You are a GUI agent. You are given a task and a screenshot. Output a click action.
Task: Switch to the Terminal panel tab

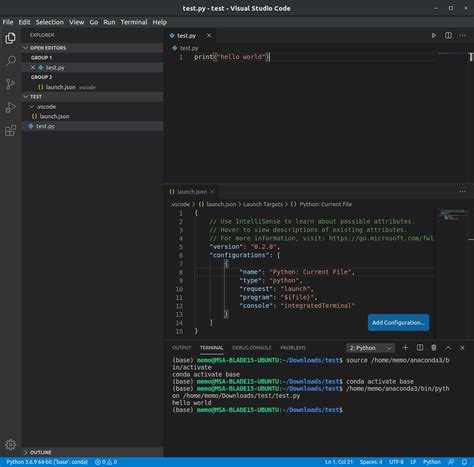(212, 348)
